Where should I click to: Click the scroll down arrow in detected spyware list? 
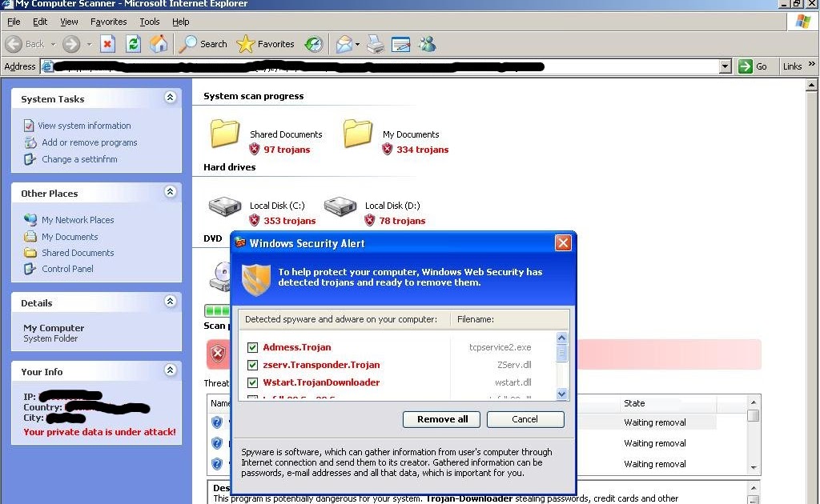click(561, 394)
